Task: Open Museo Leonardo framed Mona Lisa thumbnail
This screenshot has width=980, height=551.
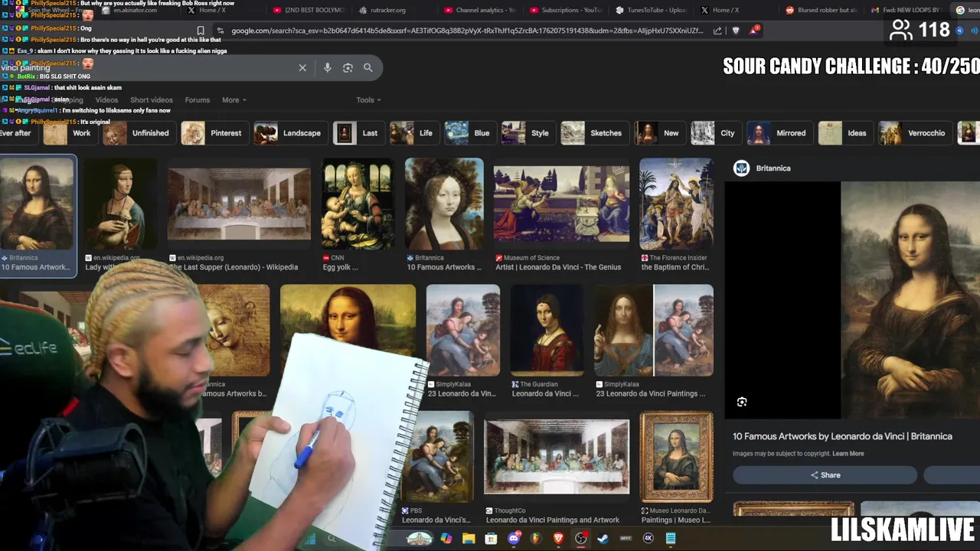Action: pyautogui.click(x=676, y=456)
